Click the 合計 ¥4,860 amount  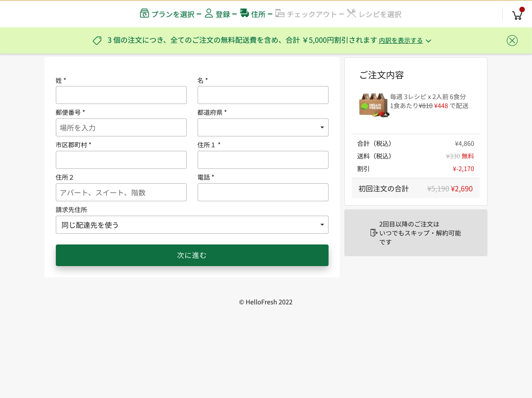[x=464, y=144]
